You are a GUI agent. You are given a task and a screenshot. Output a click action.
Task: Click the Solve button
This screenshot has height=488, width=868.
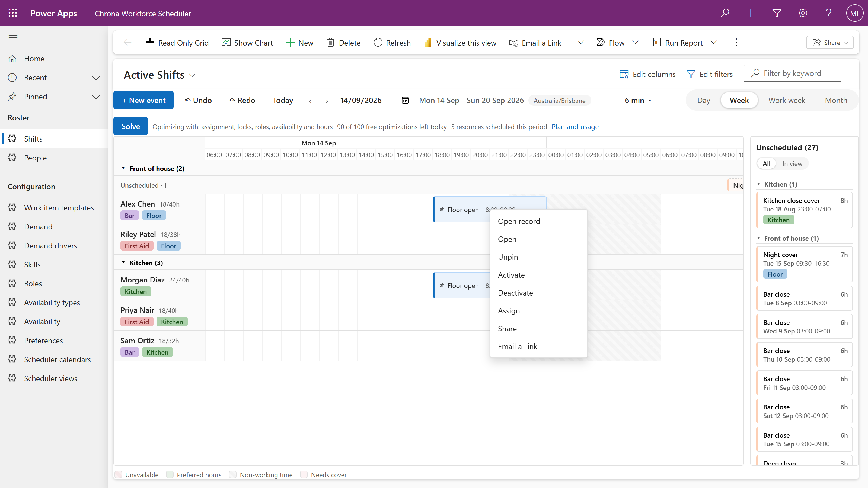131,126
